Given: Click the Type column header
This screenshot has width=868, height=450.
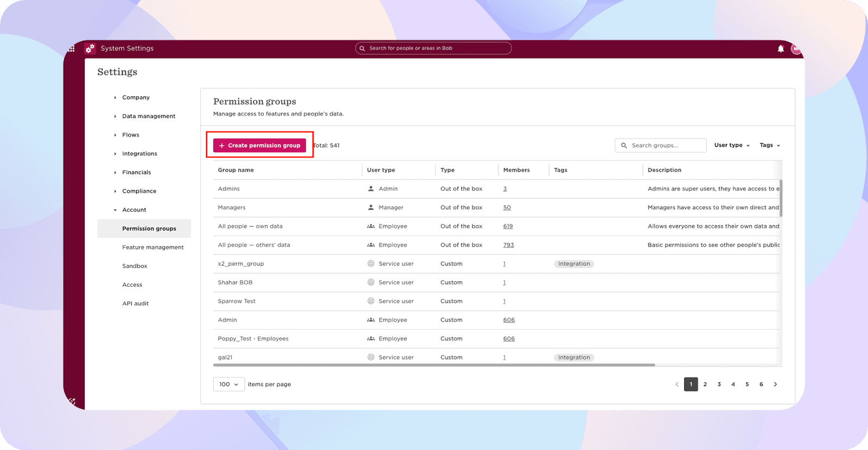Looking at the screenshot, I should [x=448, y=170].
